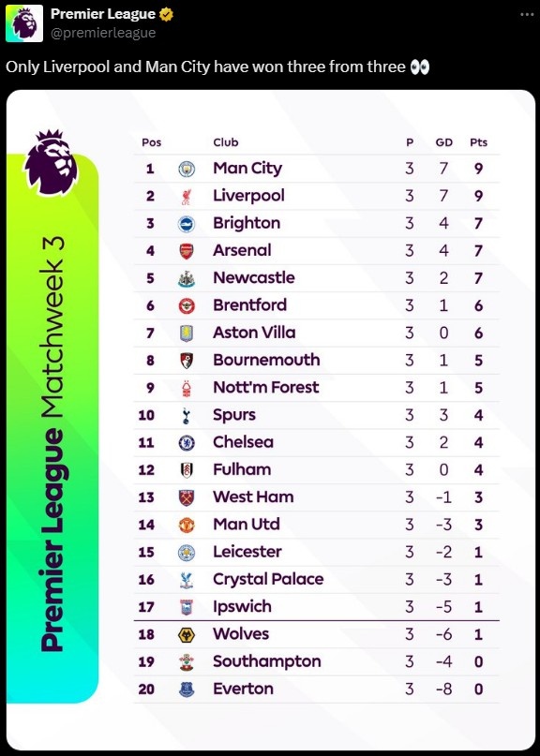This screenshot has height=756, width=540.
Task: Open the three-dot more options menu
Action: pyautogui.click(x=527, y=15)
